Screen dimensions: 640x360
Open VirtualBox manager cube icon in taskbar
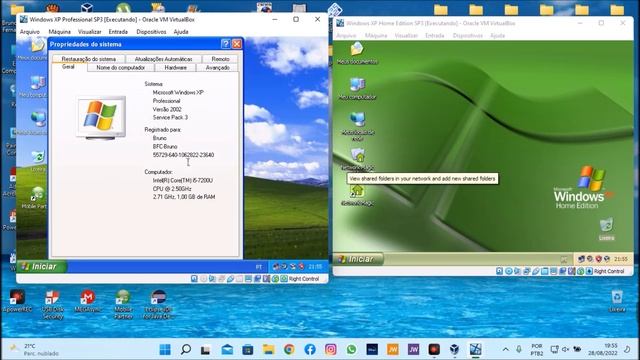pyautogui.click(x=455, y=349)
